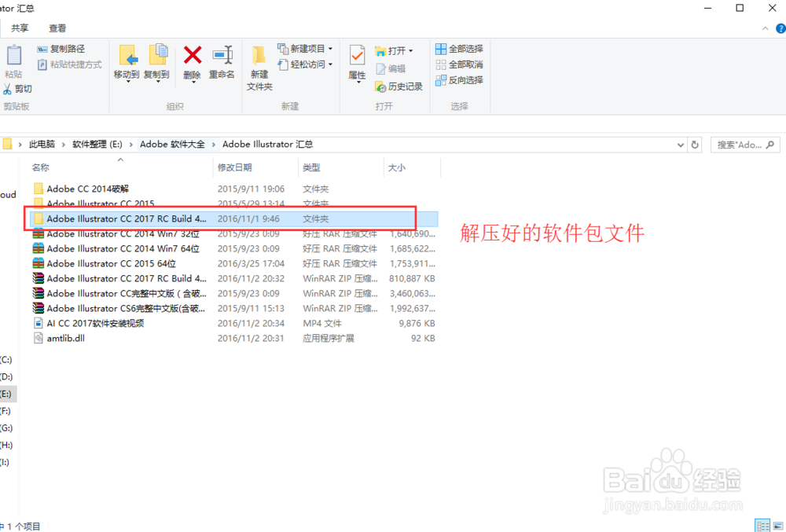Sort by the Size (大小) column header
Screen dimensions: 786x532
(396, 167)
